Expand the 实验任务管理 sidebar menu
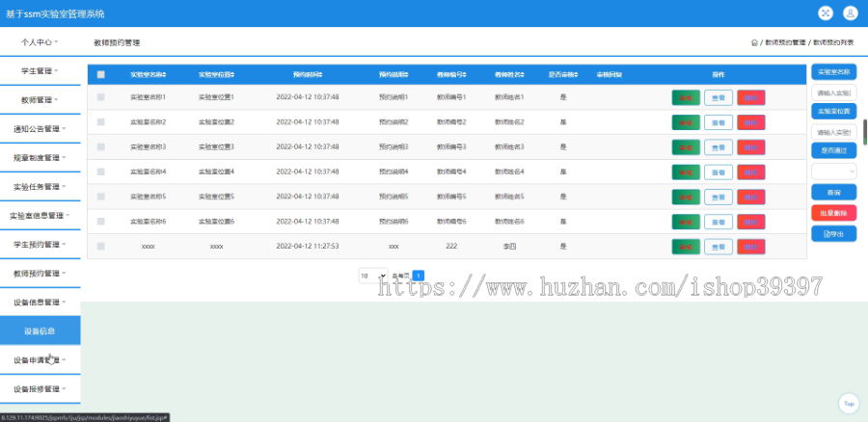 (40, 186)
